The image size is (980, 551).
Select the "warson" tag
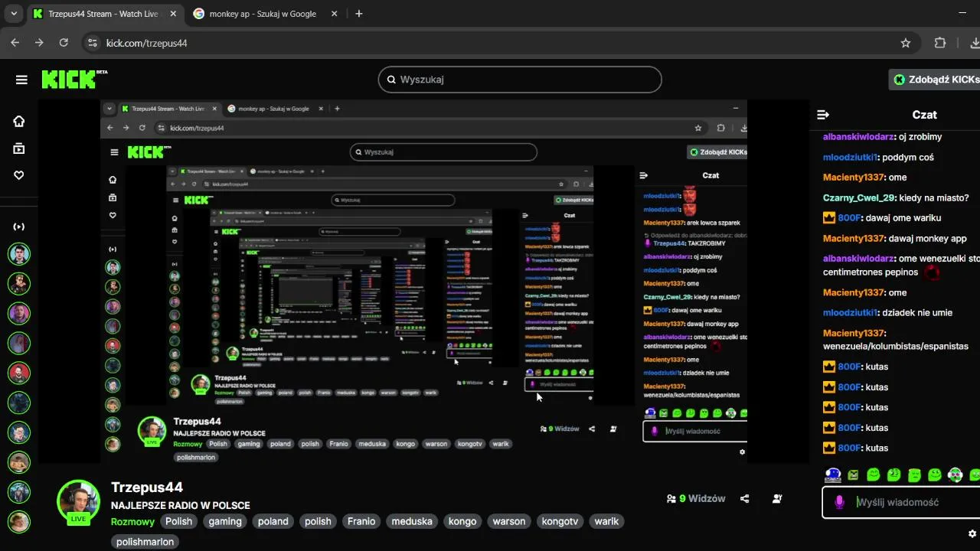pos(509,522)
